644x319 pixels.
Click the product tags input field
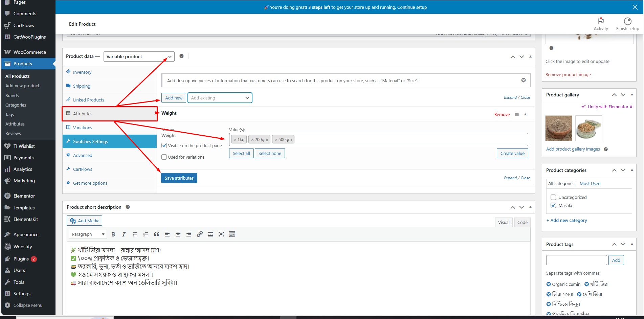tap(576, 260)
